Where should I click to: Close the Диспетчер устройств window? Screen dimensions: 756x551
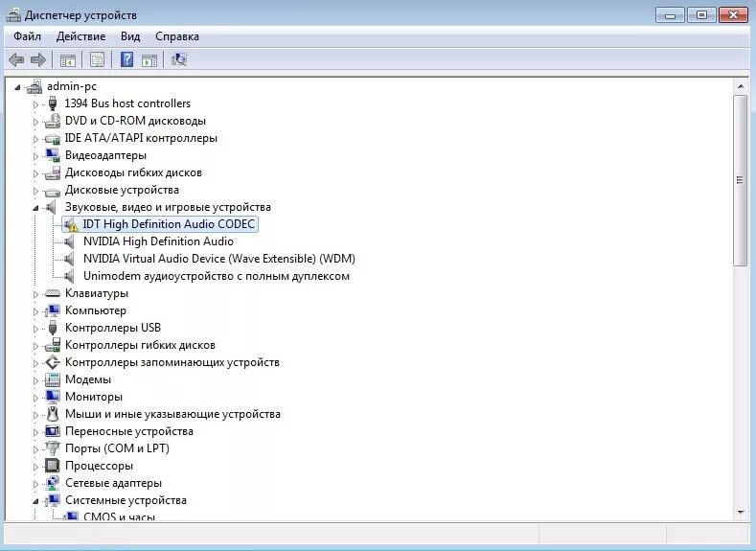733,15
